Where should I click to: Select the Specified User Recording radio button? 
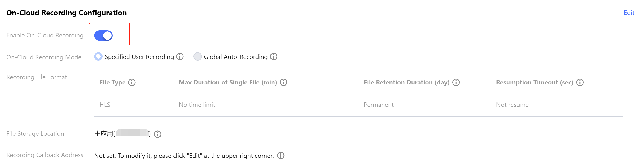98,57
